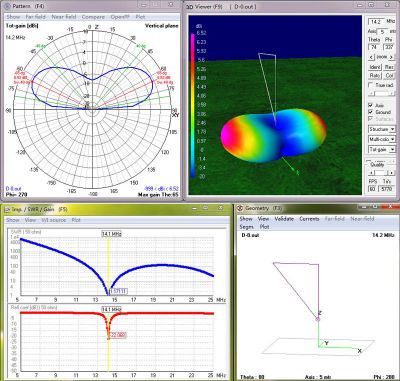Open Plot menu in Pattern window
Screen dimensions: 400x381
click(140, 17)
